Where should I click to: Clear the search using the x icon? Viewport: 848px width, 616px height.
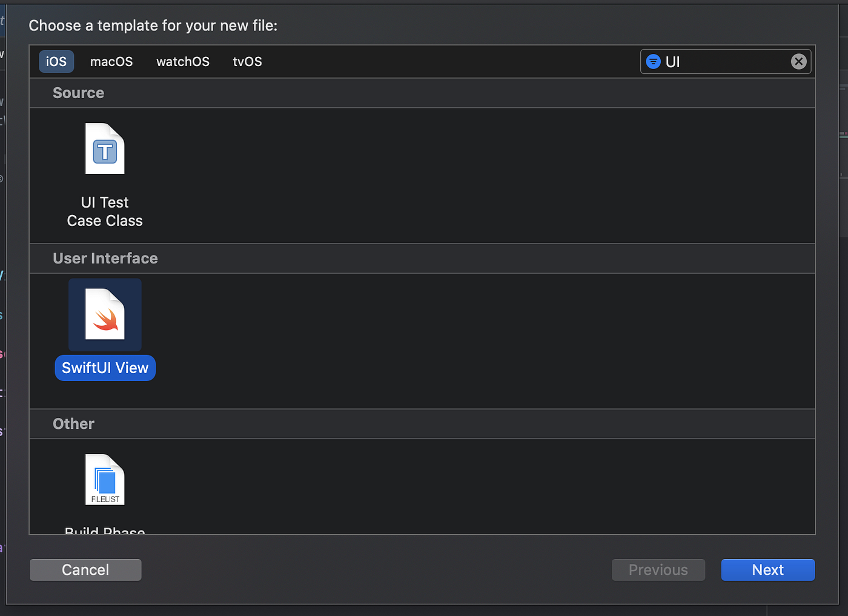(798, 61)
